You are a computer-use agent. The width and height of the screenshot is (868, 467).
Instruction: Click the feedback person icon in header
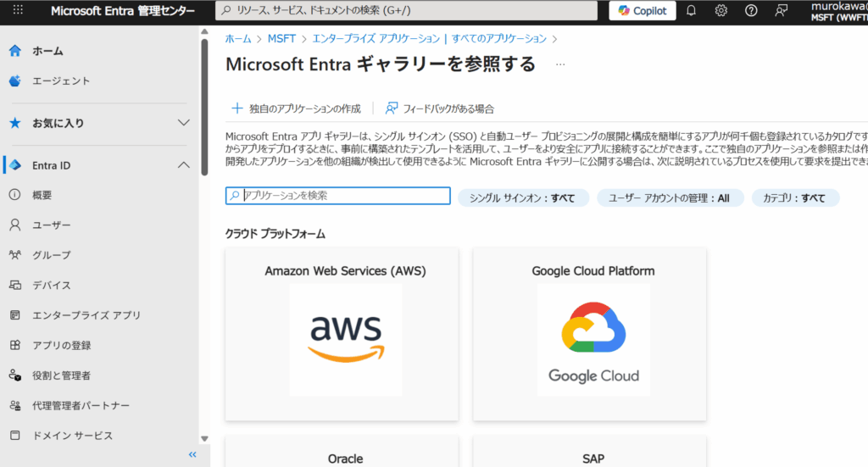[x=781, y=11]
